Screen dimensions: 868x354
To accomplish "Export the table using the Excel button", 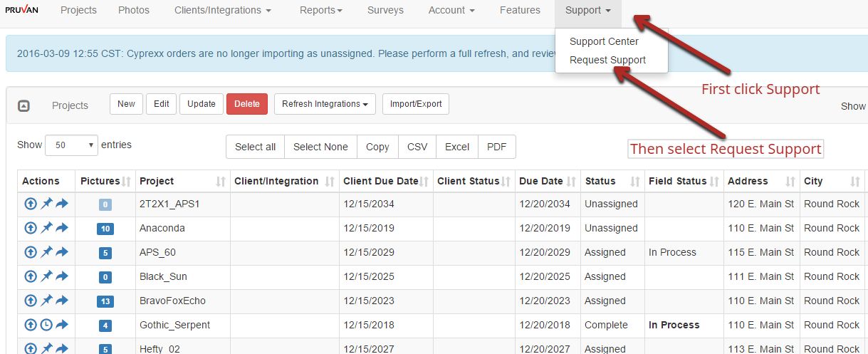I will (456, 147).
